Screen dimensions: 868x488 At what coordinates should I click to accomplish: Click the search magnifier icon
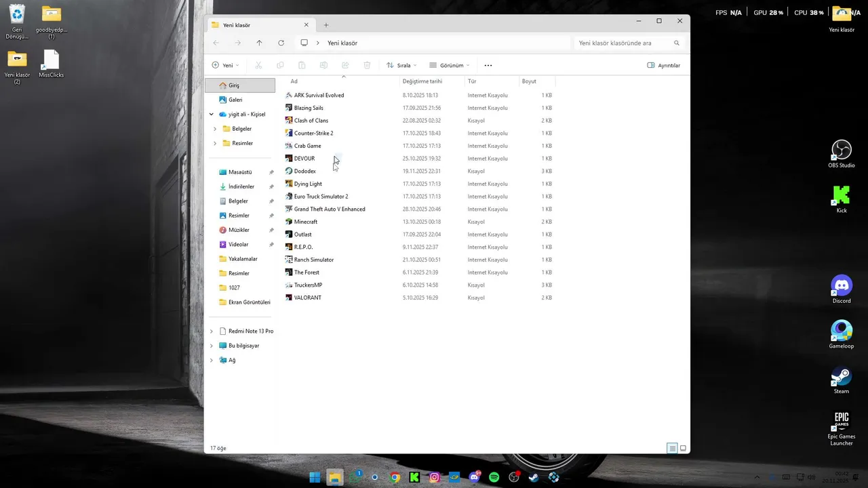676,43
